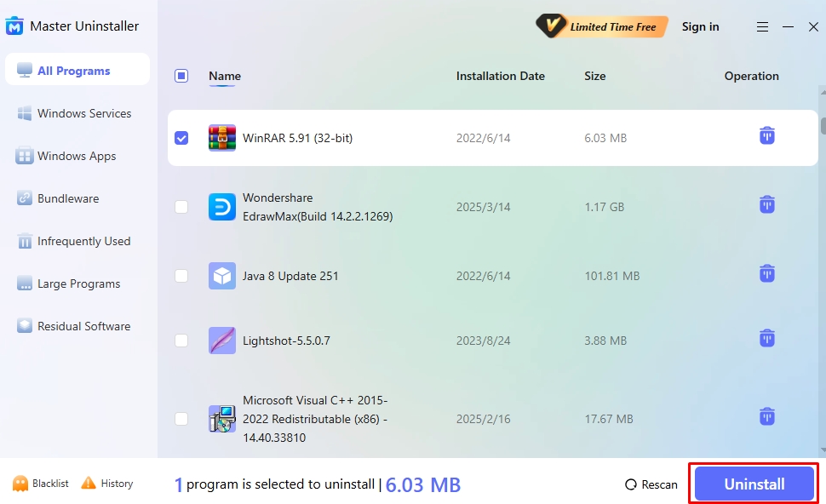Click Sign in link
The height and width of the screenshot is (504, 826).
(700, 27)
